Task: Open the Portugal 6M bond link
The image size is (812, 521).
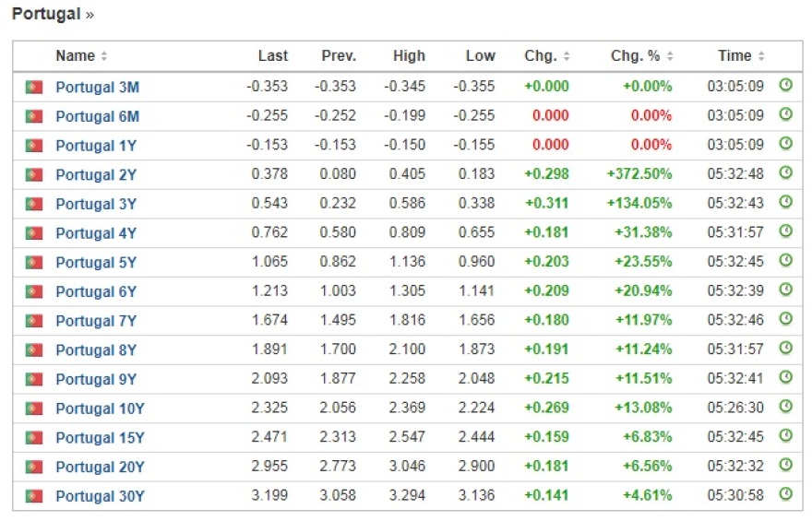Action: tap(97, 116)
